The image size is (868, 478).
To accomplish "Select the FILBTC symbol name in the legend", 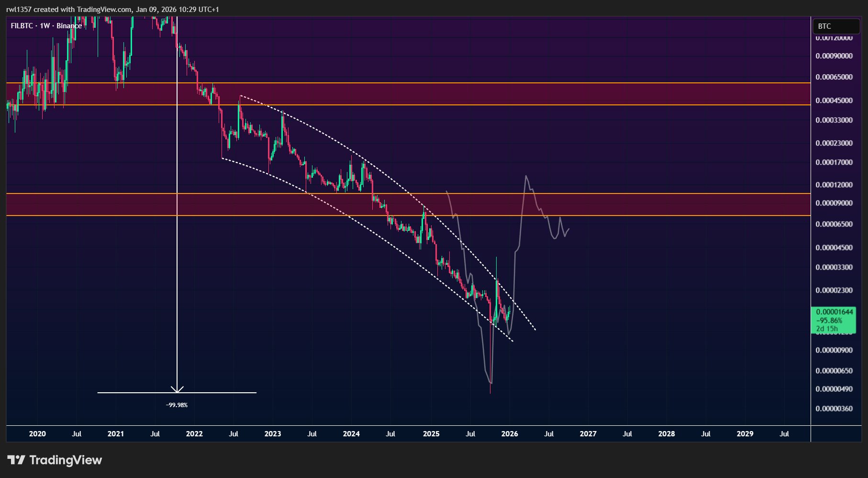I will coord(22,26).
